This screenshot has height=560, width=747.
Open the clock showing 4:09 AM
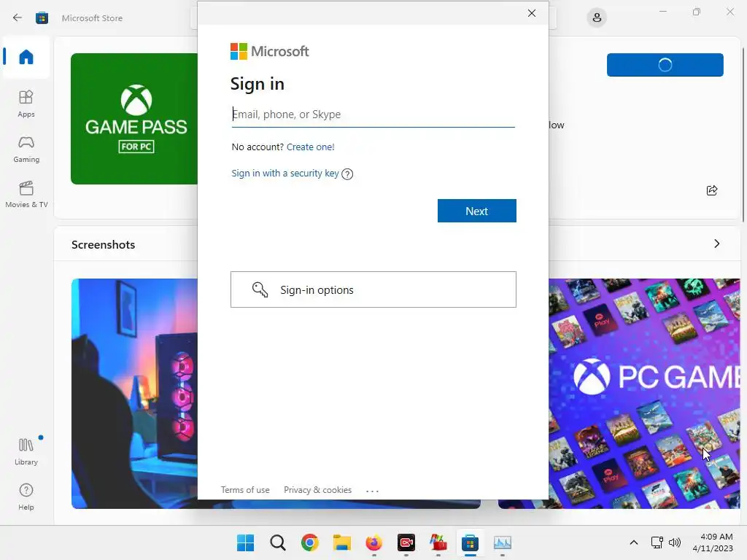[713, 542]
